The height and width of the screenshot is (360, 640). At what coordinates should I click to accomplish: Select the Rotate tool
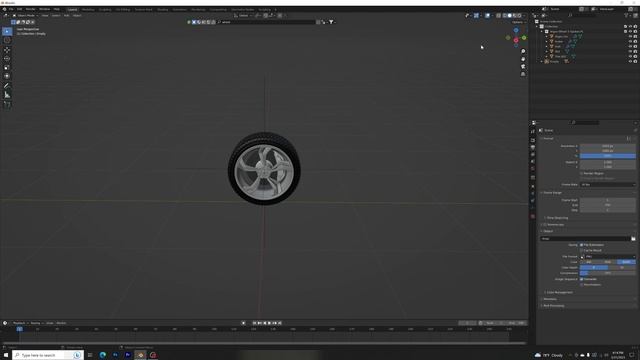[x=7, y=58]
